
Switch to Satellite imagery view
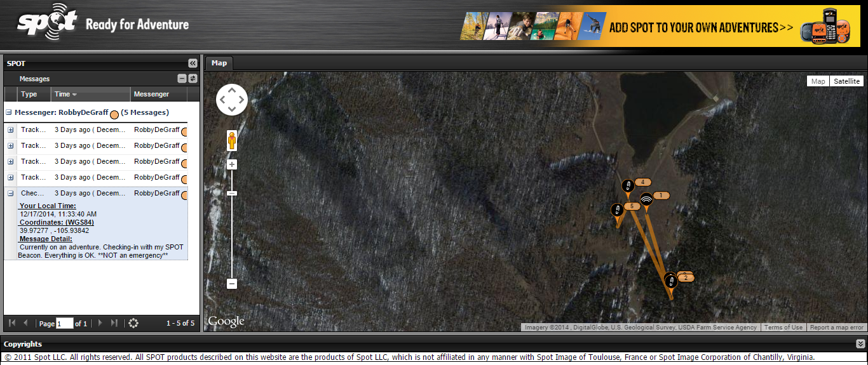click(x=846, y=81)
